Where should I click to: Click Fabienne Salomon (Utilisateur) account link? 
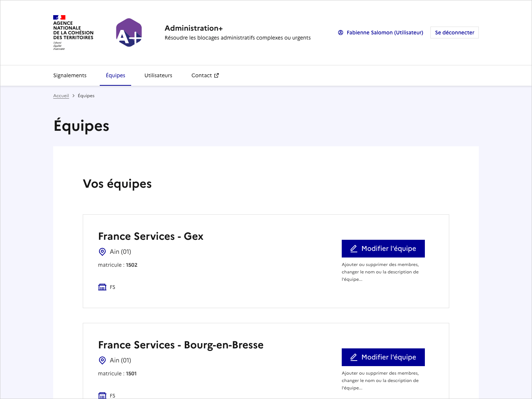click(x=385, y=33)
